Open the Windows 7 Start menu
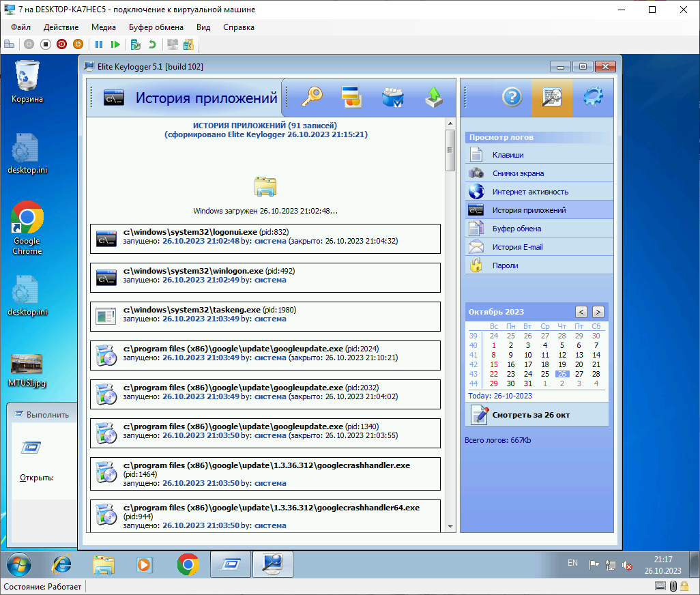Viewport: 700px width, 595px height. click(x=19, y=565)
